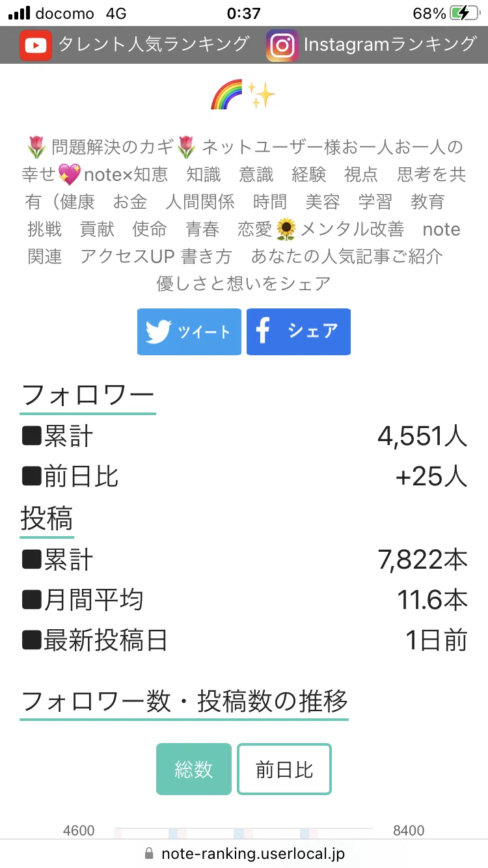Tap the lock icon beside the URL
This screenshot has width=488, height=868.
[149, 853]
